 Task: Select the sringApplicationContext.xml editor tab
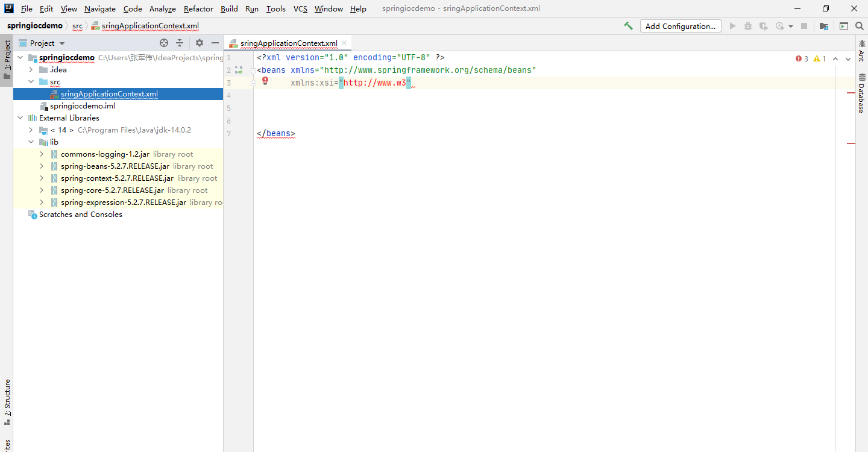point(289,43)
